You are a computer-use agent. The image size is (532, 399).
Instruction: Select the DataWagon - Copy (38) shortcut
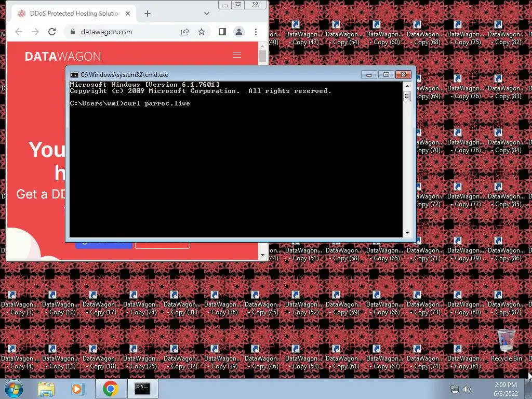222,303
